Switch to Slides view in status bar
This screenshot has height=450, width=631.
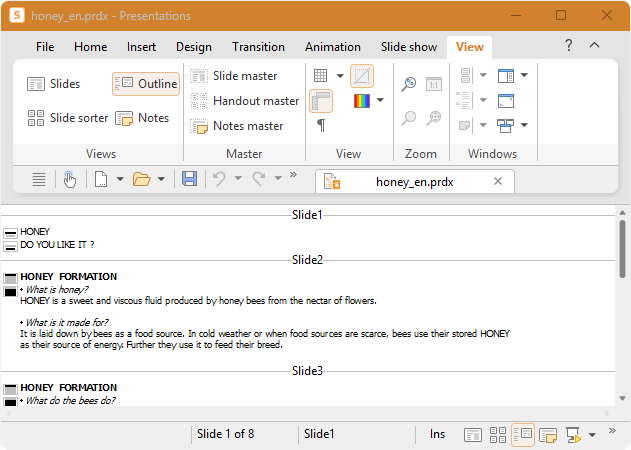coord(473,435)
